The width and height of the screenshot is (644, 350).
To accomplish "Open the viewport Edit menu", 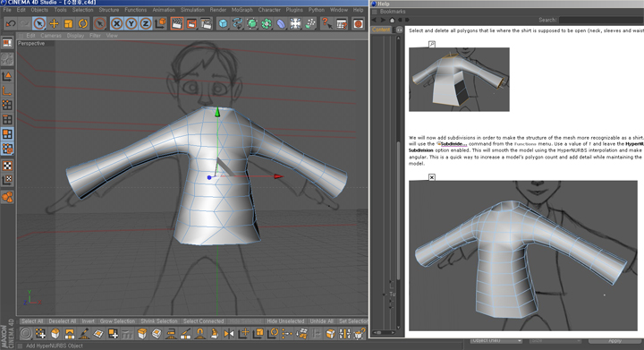I will [30, 36].
